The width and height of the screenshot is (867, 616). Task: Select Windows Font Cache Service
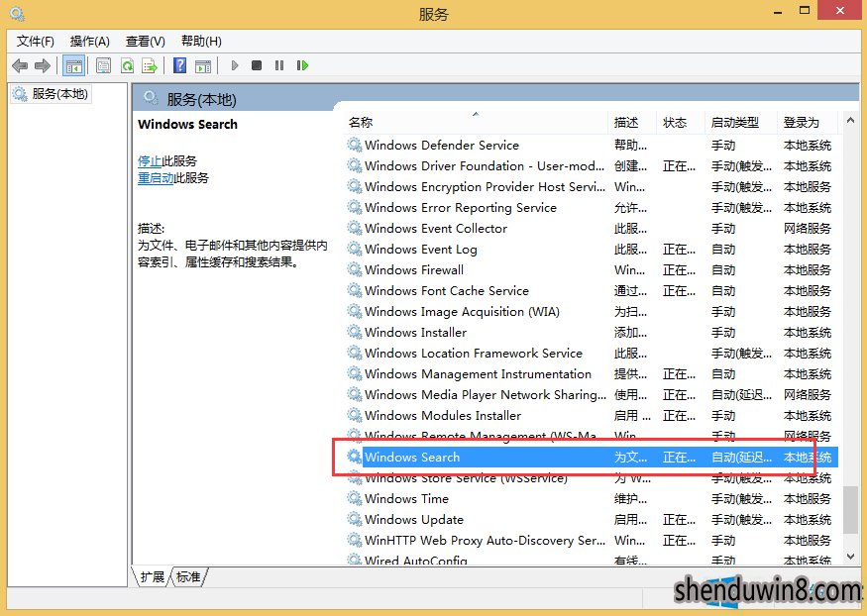pyautogui.click(x=592, y=290)
